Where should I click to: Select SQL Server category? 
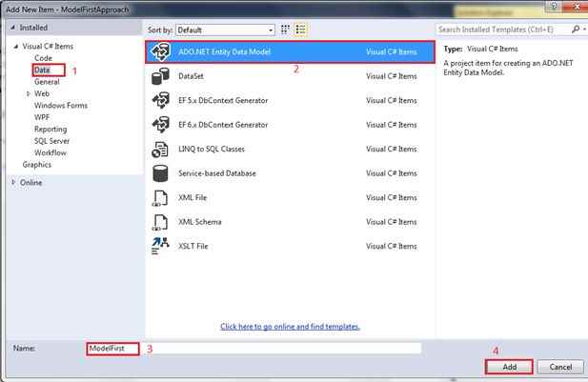(51, 141)
